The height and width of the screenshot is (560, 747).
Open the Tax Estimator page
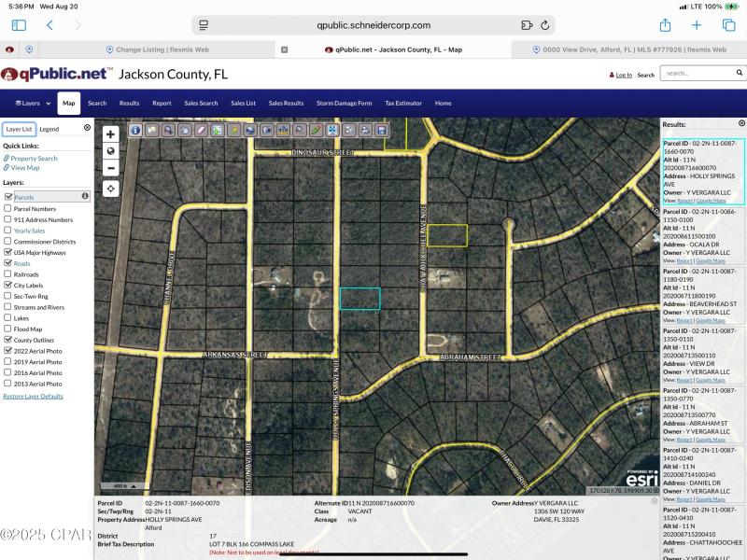pyautogui.click(x=403, y=103)
